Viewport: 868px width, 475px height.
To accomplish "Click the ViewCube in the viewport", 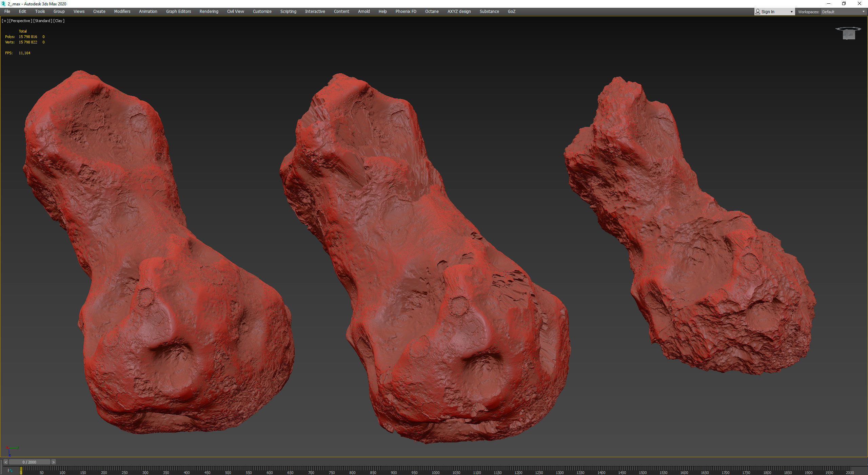I will (x=849, y=35).
